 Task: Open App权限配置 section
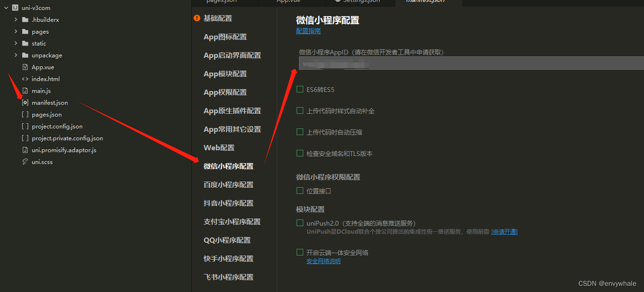click(225, 92)
